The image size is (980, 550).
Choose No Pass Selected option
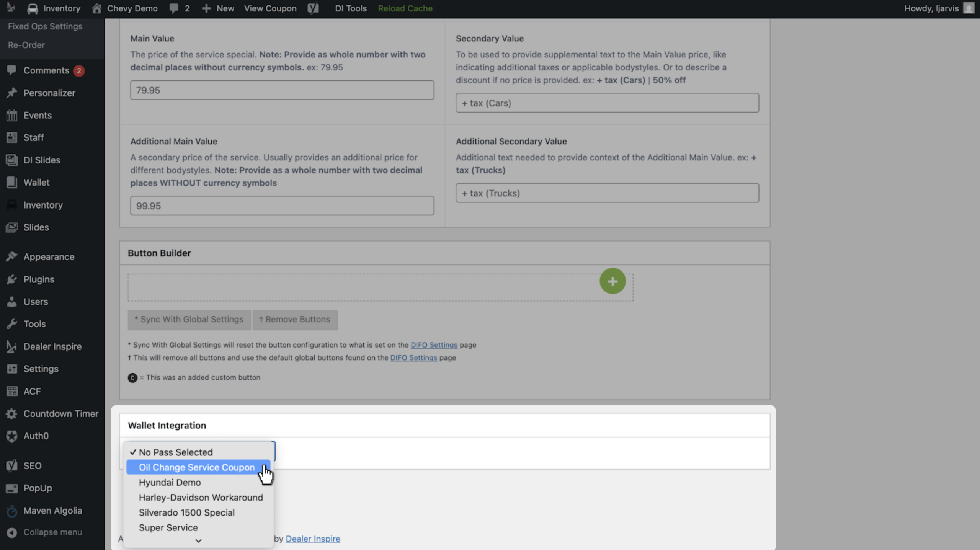198,452
